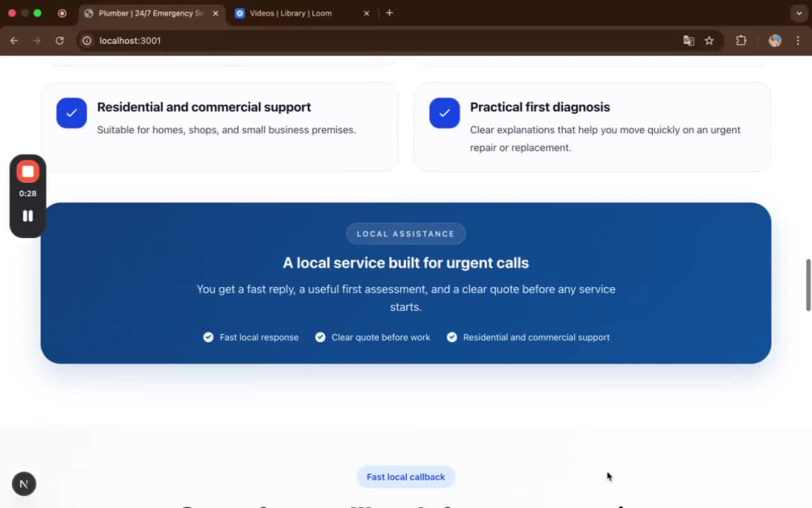Click the 0:28 recording timer
The image size is (812, 508).
pyautogui.click(x=28, y=193)
